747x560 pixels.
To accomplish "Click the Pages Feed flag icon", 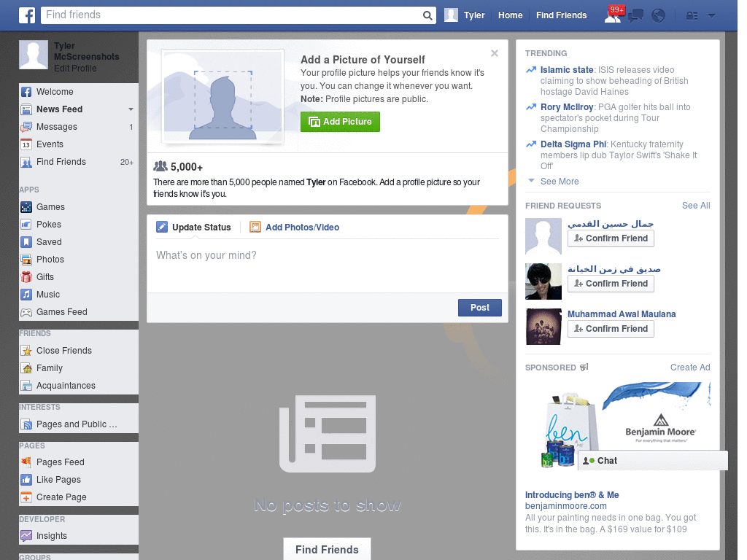I will click(26, 462).
